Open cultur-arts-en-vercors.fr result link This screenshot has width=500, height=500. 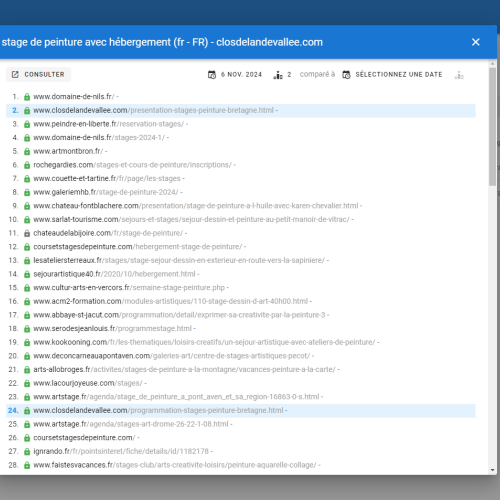click(129, 288)
